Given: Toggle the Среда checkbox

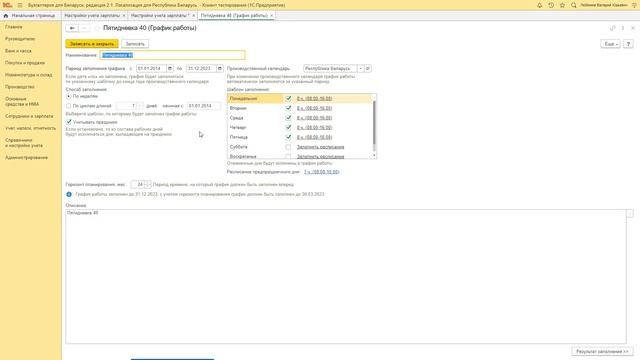Looking at the screenshot, I should coord(288,118).
